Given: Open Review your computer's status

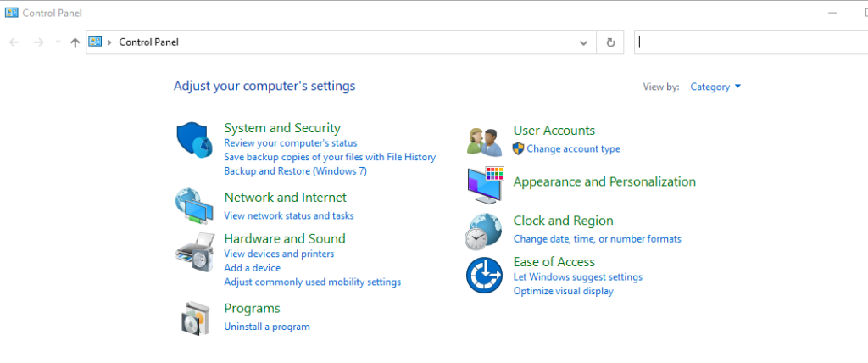Looking at the screenshot, I should (x=291, y=143).
